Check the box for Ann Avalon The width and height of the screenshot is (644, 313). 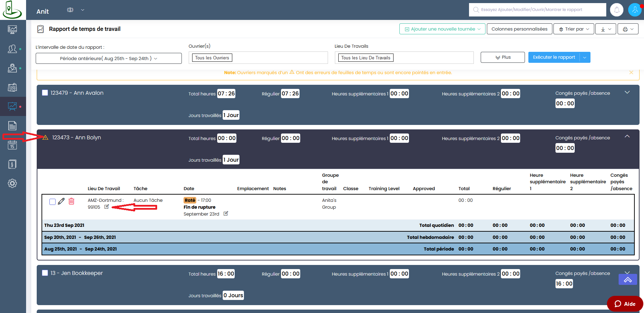45,93
